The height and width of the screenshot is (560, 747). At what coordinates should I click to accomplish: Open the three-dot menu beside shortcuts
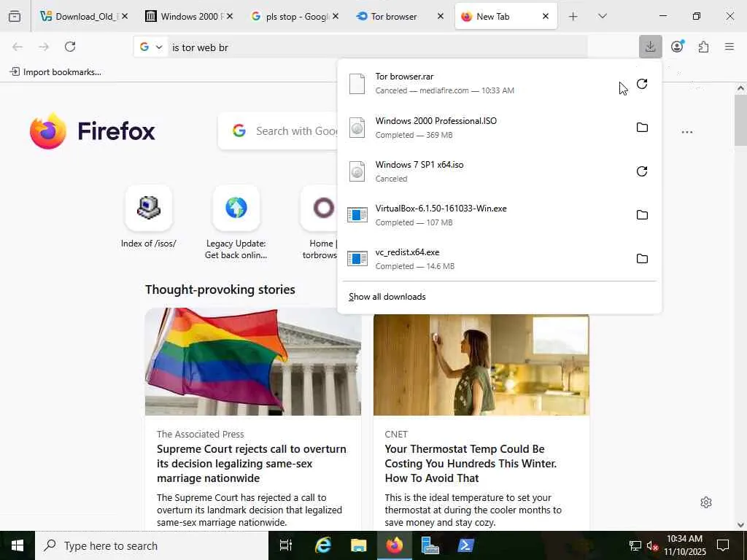tap(687, 132)
